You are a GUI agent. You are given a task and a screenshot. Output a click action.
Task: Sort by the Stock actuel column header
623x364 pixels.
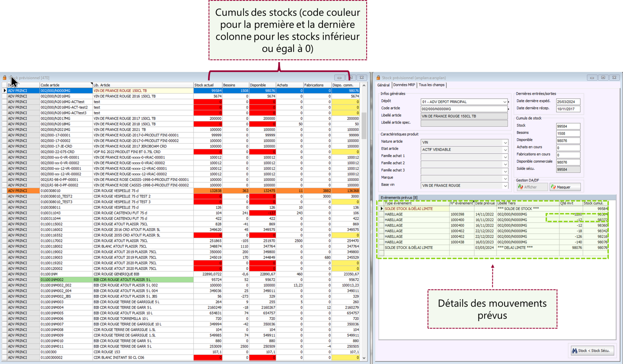208,85
